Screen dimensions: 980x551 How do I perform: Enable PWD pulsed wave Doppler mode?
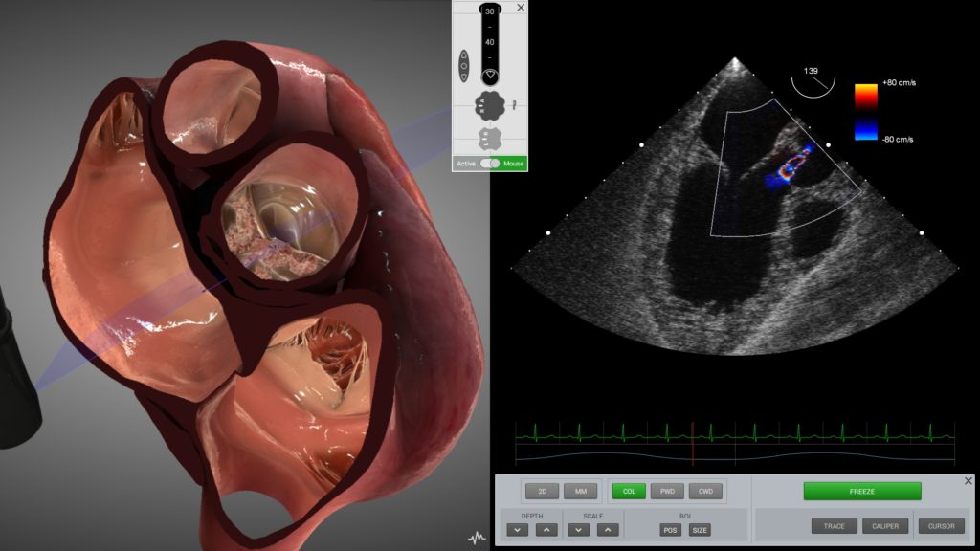pos(667,492)
